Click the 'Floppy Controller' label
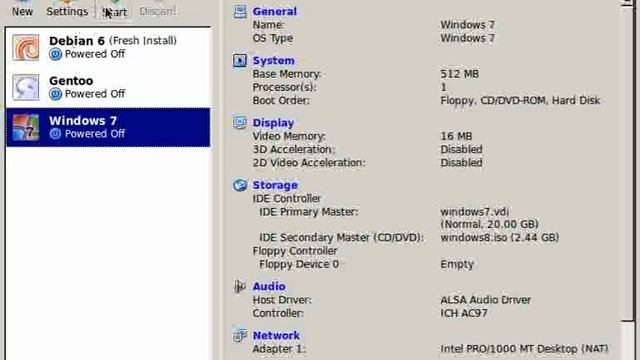This screenshot has width=640, height=360. tap(295, 251)
